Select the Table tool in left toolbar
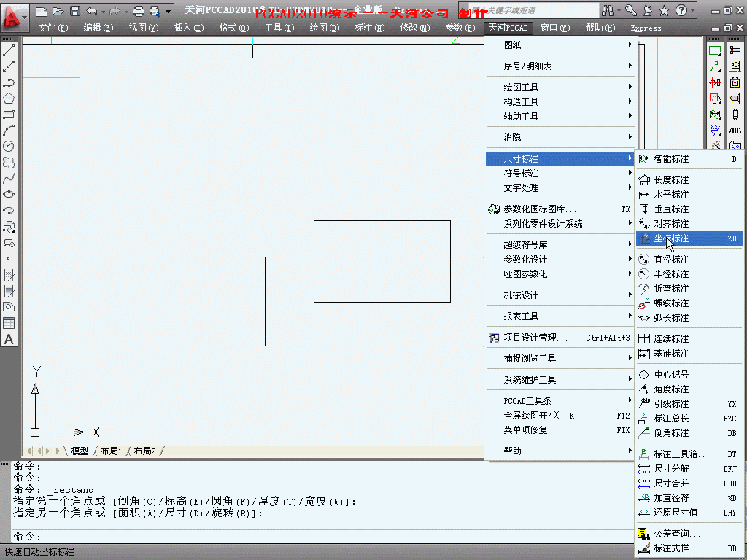The image size is (747, 560). 9,323
